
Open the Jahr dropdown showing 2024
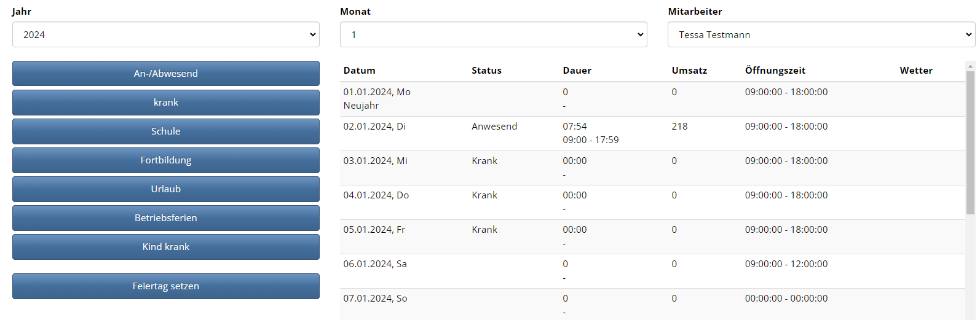tap(165, 34)
